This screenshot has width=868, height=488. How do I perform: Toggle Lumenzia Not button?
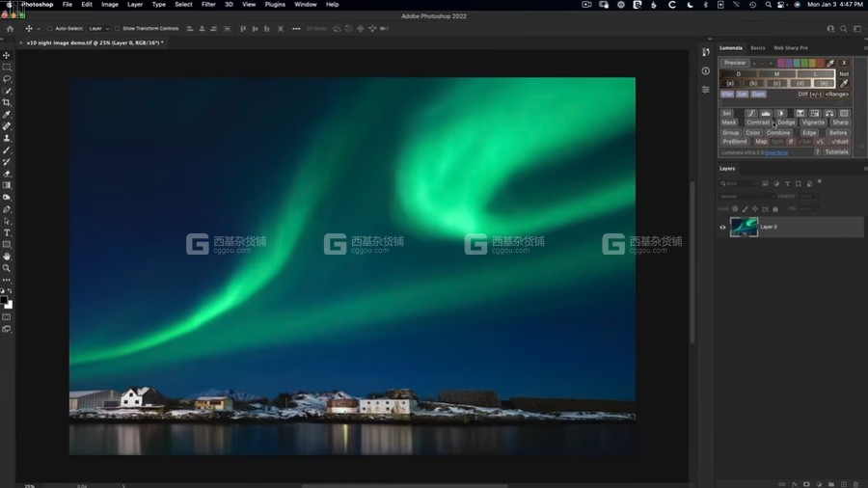pos(844,73)
